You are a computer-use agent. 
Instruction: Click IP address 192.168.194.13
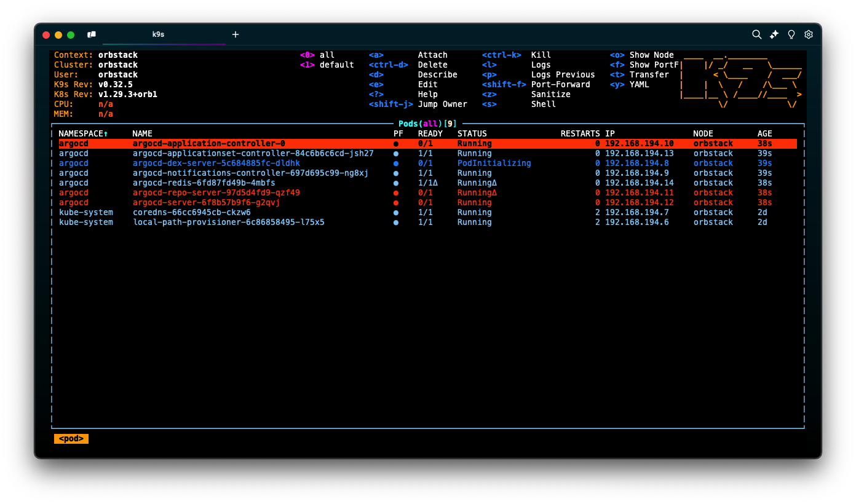tap(640, 154)
